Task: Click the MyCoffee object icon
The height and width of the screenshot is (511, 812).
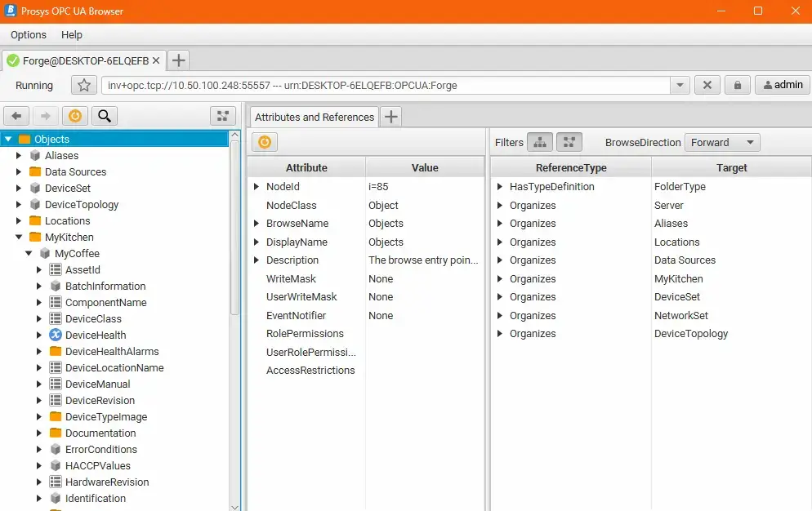Action: 45,253
